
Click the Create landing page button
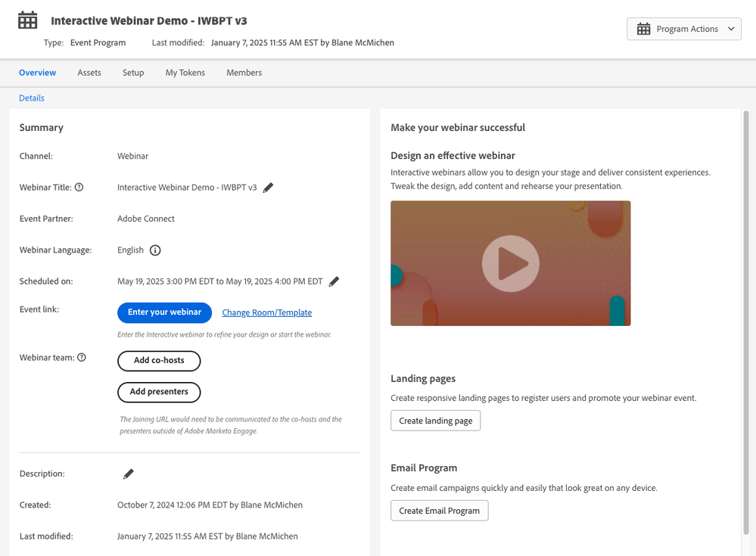[435, 421]
